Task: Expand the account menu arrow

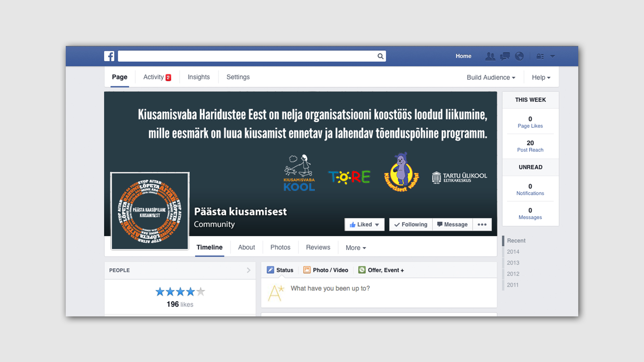Action: pos(552,56)
